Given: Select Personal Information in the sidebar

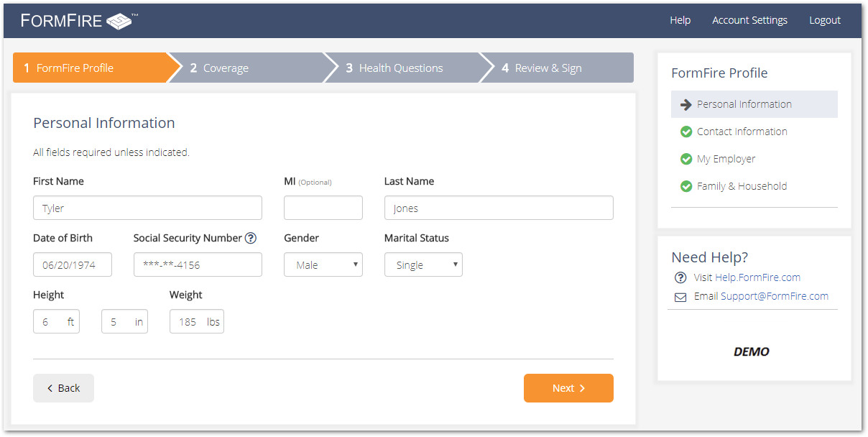Looking at the screenshot, I should point(754,104).
